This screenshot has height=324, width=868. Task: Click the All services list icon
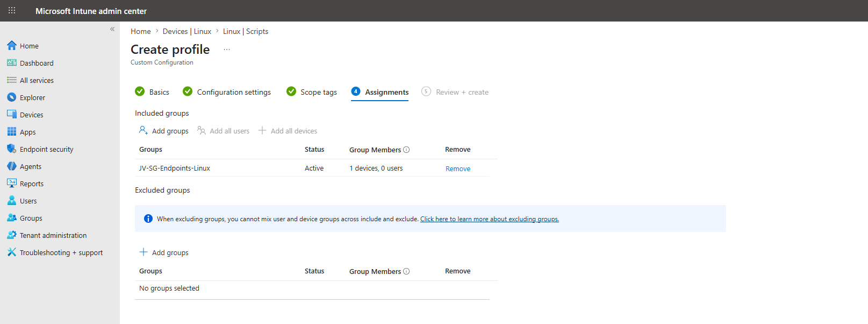click(12, 80)
